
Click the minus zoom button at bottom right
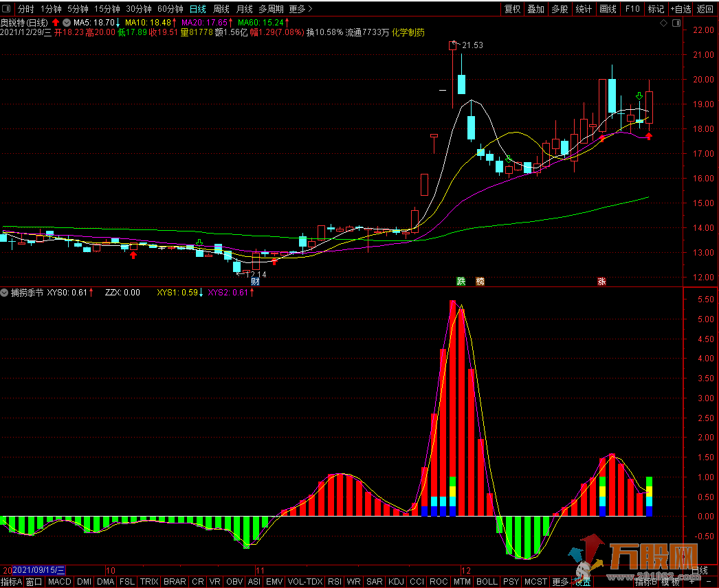[709, 582]
